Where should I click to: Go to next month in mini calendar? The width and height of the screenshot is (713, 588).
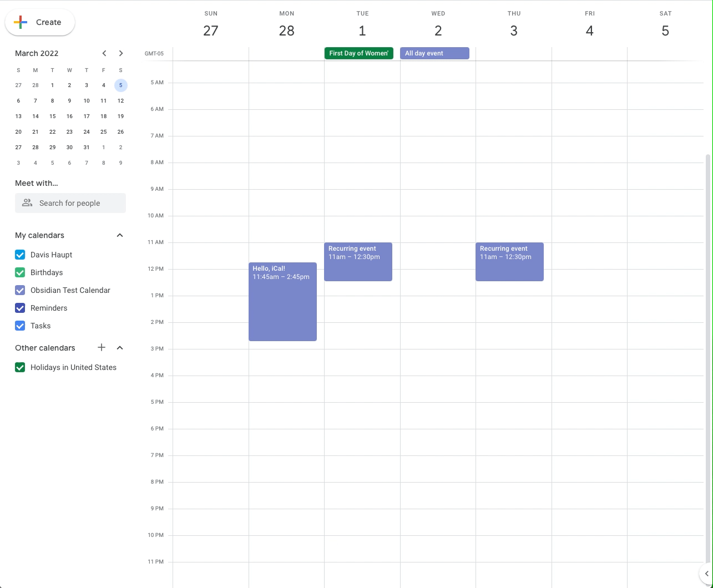click(121, 53)
